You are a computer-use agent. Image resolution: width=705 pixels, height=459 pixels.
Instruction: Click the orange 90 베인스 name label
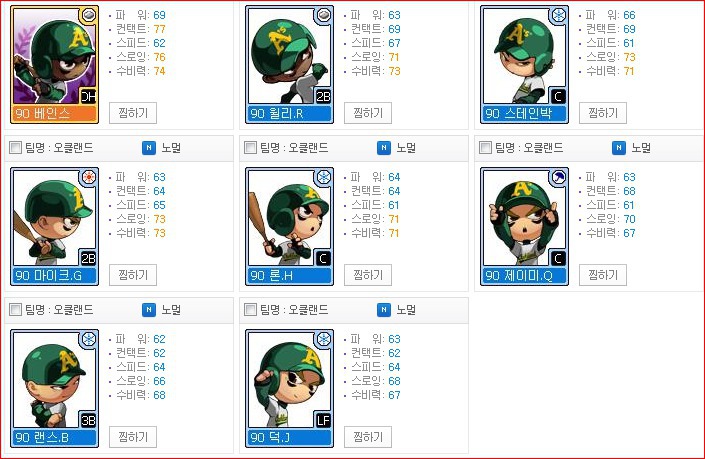coord(54,113)
